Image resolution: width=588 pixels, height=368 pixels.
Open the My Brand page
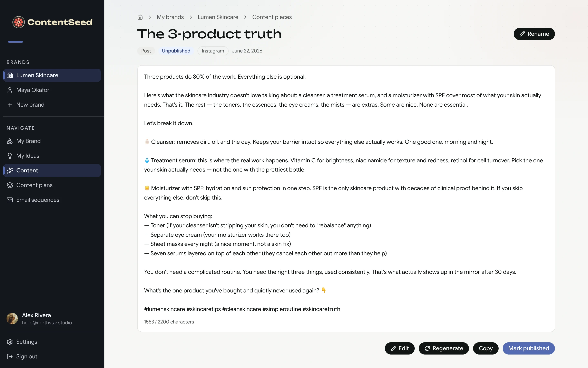coord(52,141)
